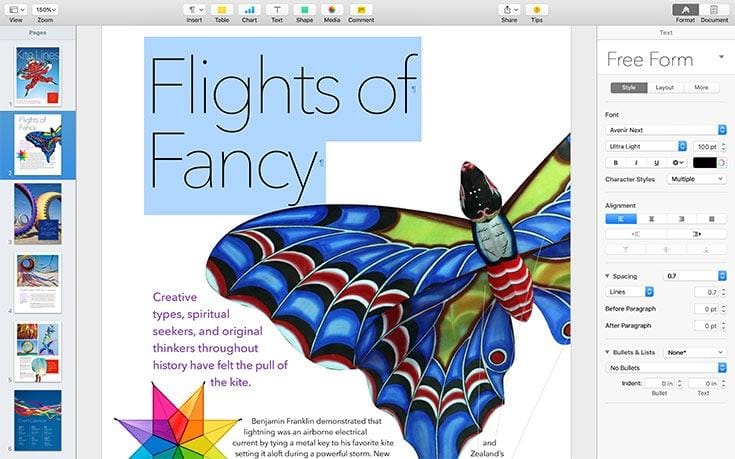The image size is (735, 459).
Task: Open the Bullets & Lists None* dropdown
Action: (x=695, y=352)
